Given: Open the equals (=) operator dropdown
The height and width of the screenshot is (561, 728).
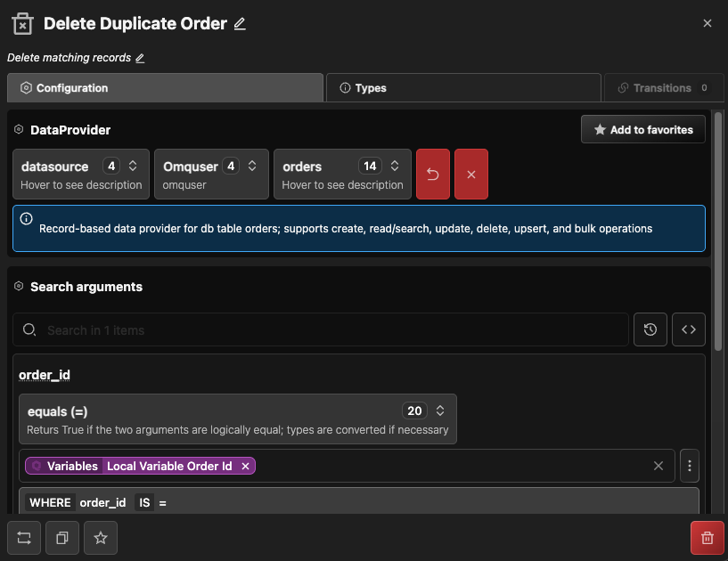Looking at the screenshot, I should 439,411.
